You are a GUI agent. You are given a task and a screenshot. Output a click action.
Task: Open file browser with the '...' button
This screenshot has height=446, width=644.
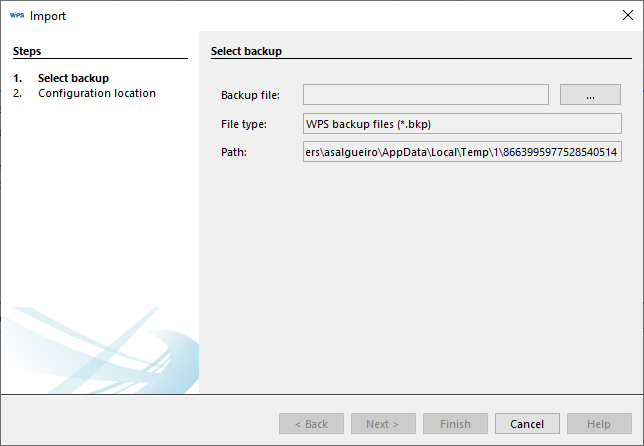[591, 95]
